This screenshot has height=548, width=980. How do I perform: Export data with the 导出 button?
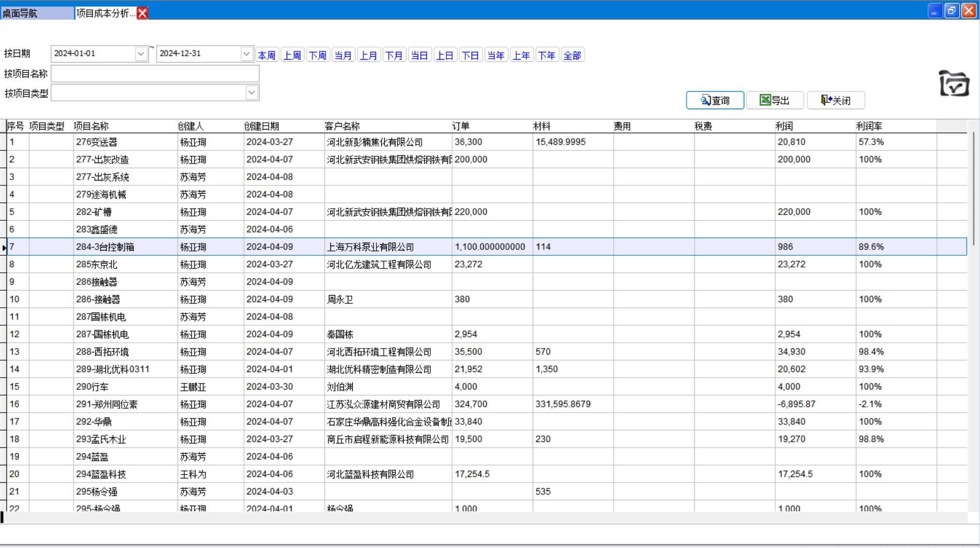(774, 100)
